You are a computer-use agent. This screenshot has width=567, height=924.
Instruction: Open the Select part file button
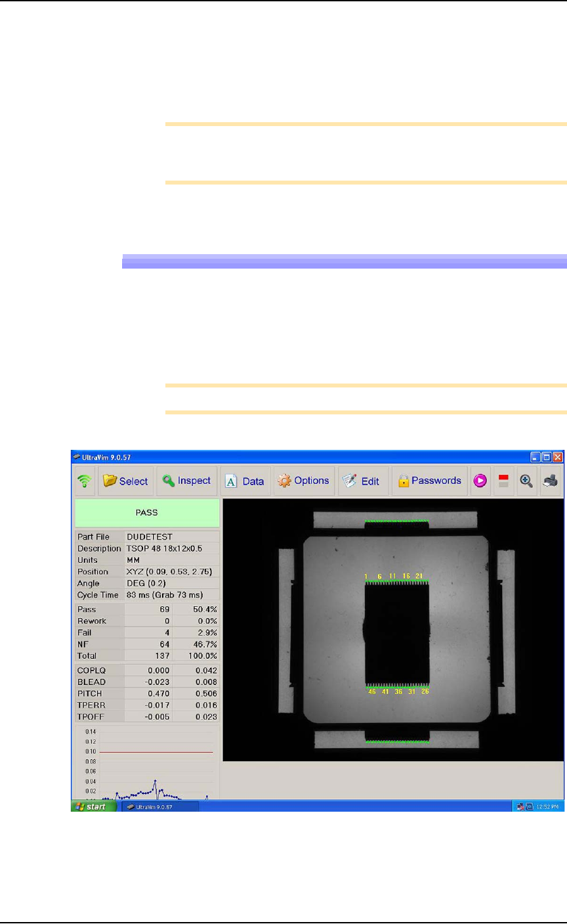tap(125, 481)
